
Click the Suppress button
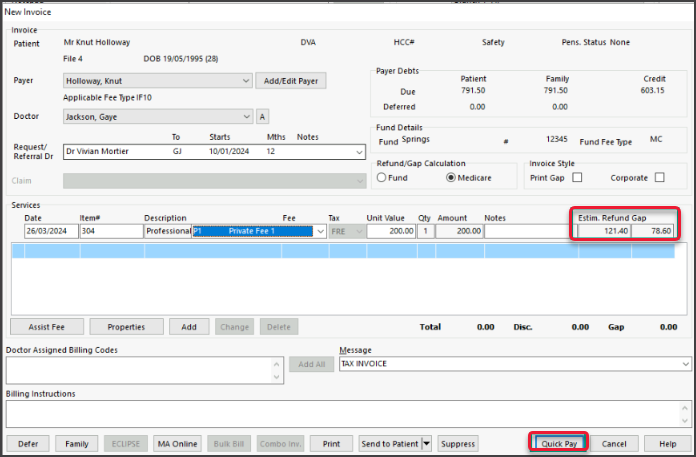click(458, 444)
